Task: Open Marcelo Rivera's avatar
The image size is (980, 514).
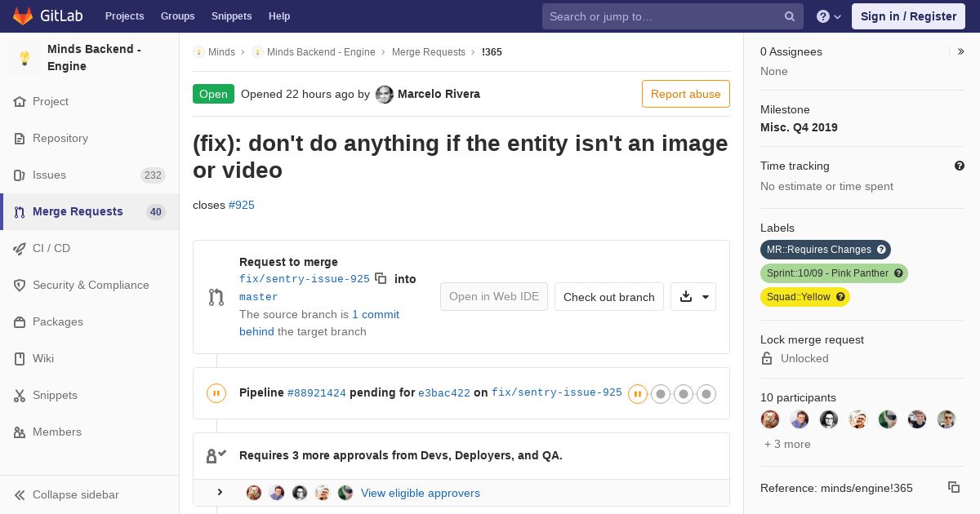Action: [x=384, y=95]
